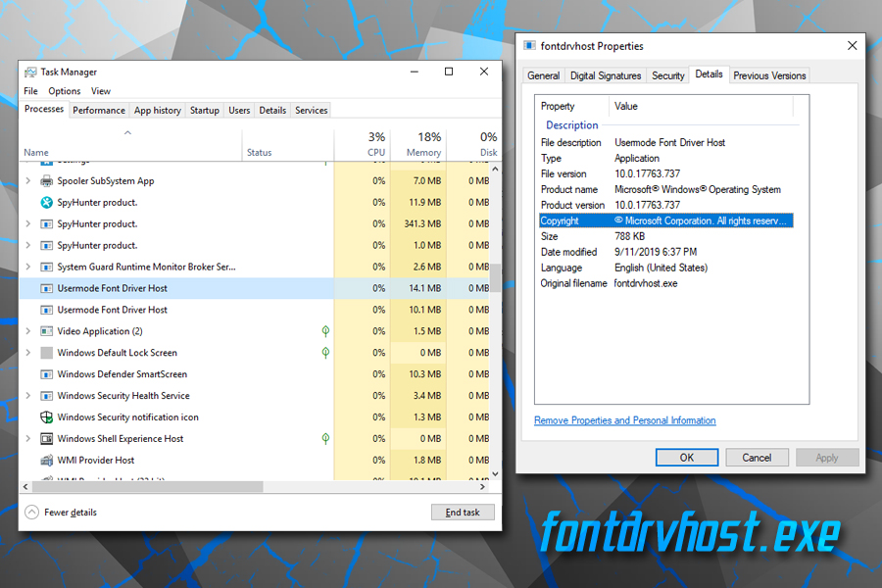Click the Windows Security Health Service icon
882x588 pixels.
click(47, 396)
